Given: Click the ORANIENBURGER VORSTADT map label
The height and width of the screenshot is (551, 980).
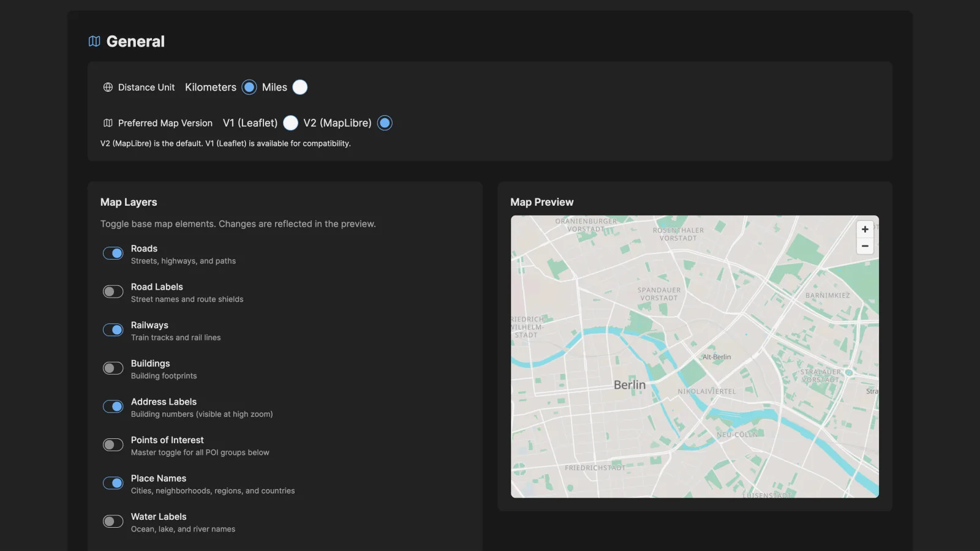Looking at the screenshot, I should [586, 225].
